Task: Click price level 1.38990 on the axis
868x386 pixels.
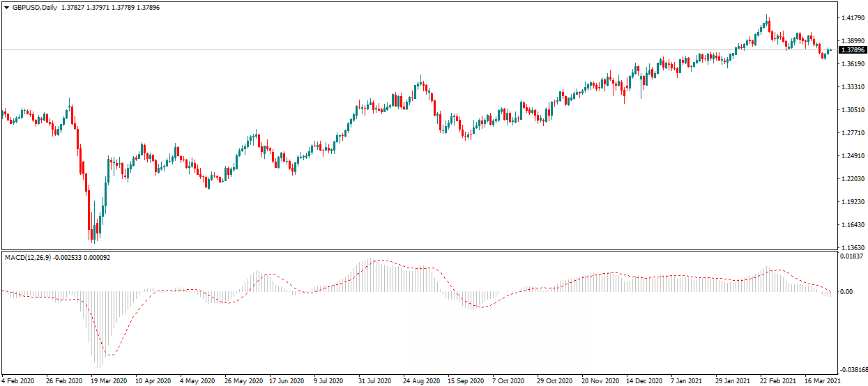Action: [x=853, y=41]
